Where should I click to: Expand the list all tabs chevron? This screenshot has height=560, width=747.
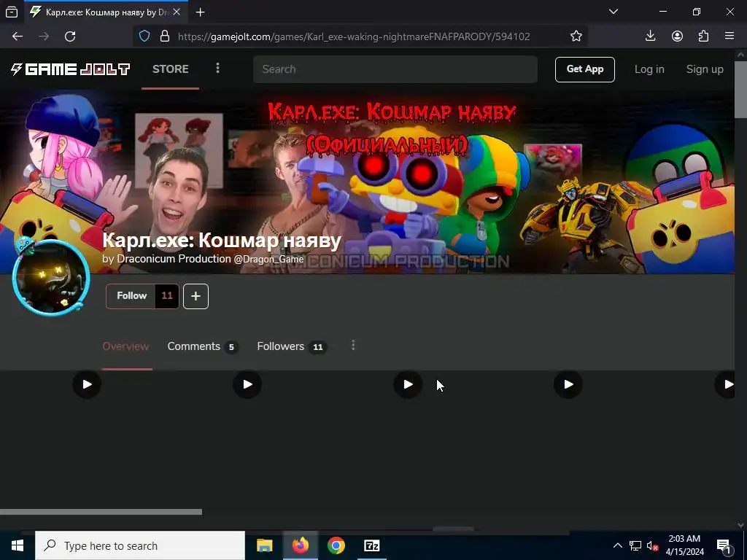[613, 12]
